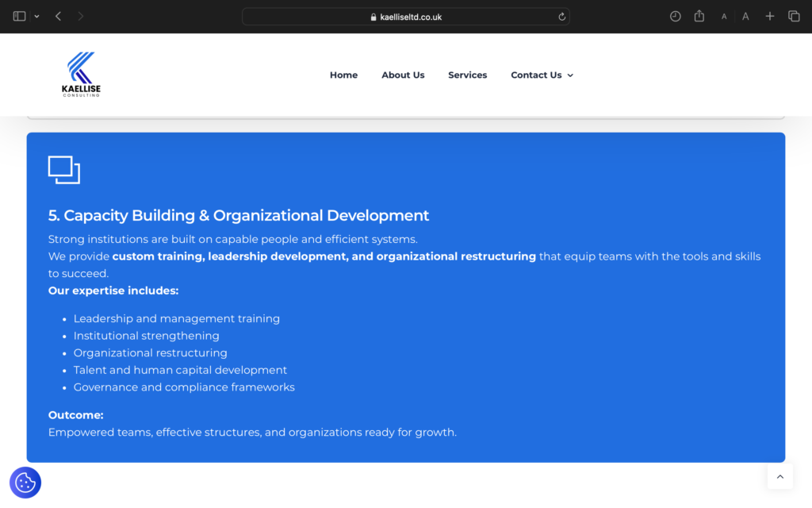Decrease text size with smaller A
Screen dimensions: 812x508
click(722, 16)
